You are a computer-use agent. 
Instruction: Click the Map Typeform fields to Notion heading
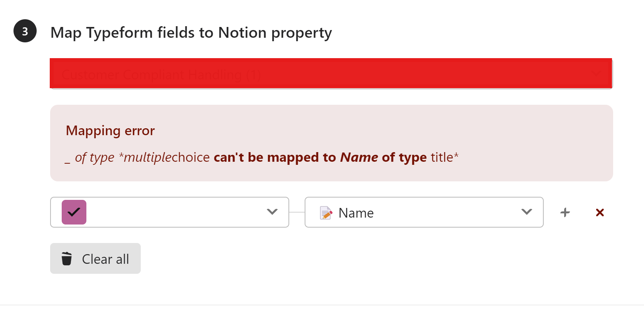tap(191, 33)
